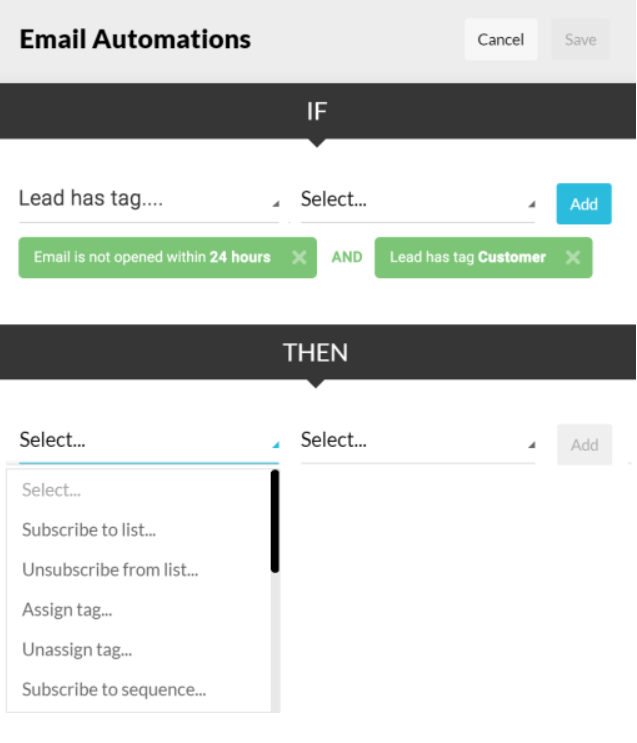Save the email automation
Viewport: 637px width, 743px height.
pyautogui.click(x=581, y=40)
